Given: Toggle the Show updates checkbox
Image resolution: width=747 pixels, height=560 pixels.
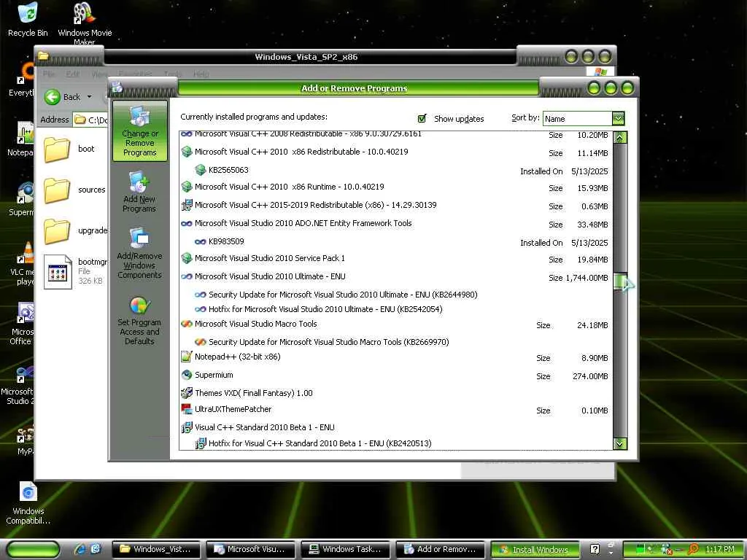Looking at the screenshot, I should (x=422, y=119).
